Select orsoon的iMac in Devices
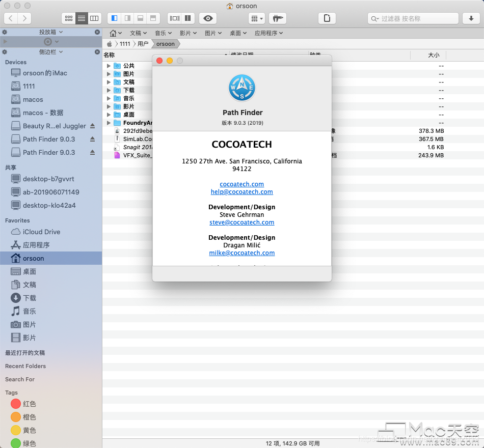This screenshot has width=484, height=448. 51,73
